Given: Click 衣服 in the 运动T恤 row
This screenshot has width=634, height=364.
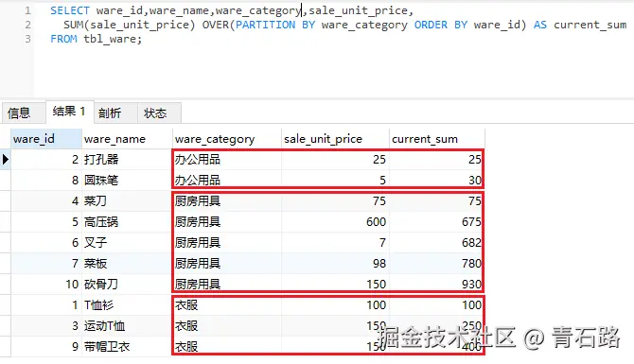Looking at the screenshot, I should 186,325.
